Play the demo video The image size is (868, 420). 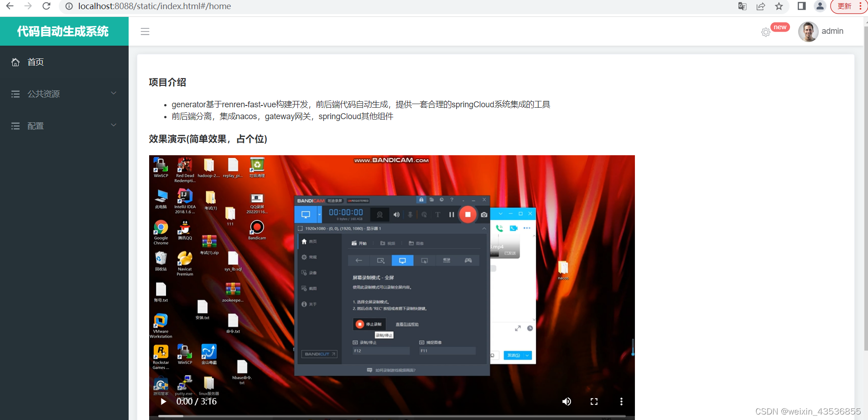163,402
